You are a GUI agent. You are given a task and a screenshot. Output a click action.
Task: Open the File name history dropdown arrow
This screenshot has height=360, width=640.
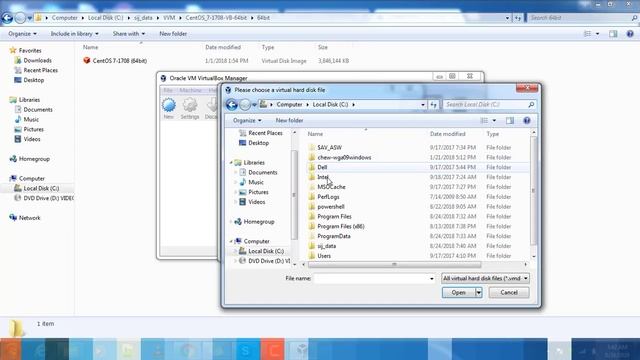(x=432, y=278)
